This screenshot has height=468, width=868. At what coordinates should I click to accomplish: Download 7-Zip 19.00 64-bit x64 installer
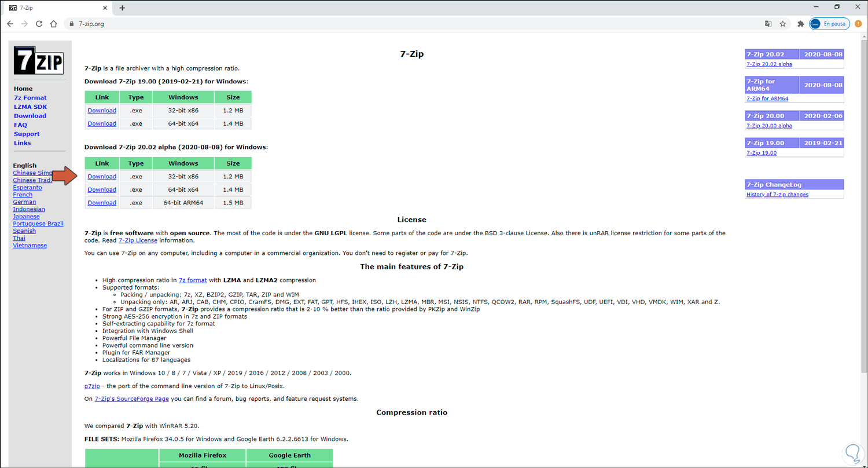(x=102, y=124)
